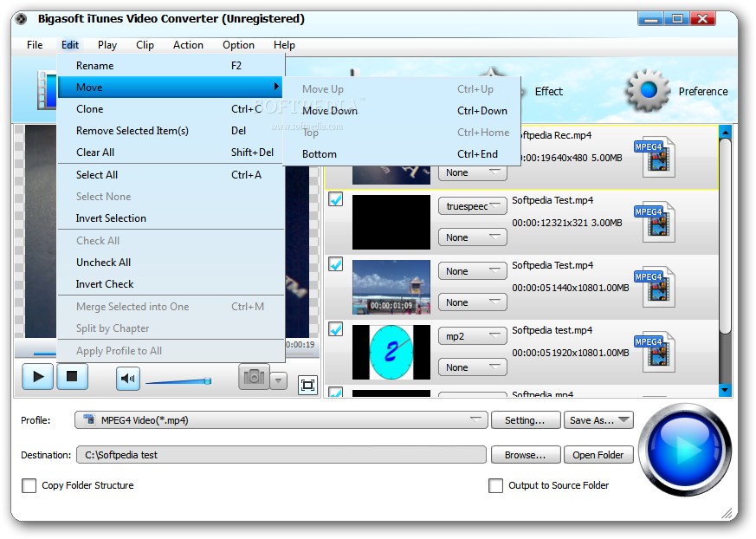756x539 pixels.
Task: Open the snapshot options dropdown arrow
Action: 279,380
